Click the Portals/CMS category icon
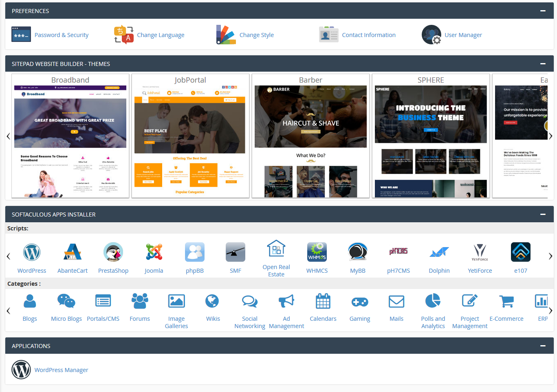The image size is (557, 392). tap(103, 301)
